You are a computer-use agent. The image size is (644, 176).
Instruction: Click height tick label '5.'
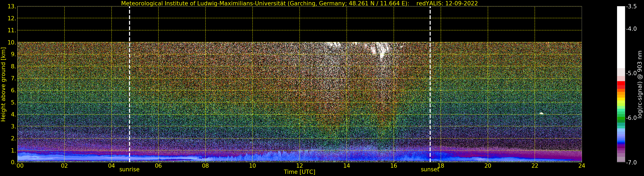13,102
